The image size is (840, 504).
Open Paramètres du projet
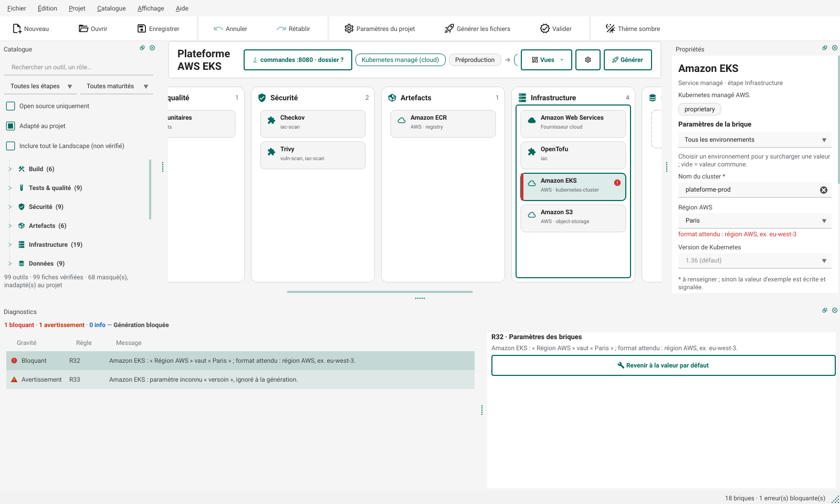pos(380,29)
